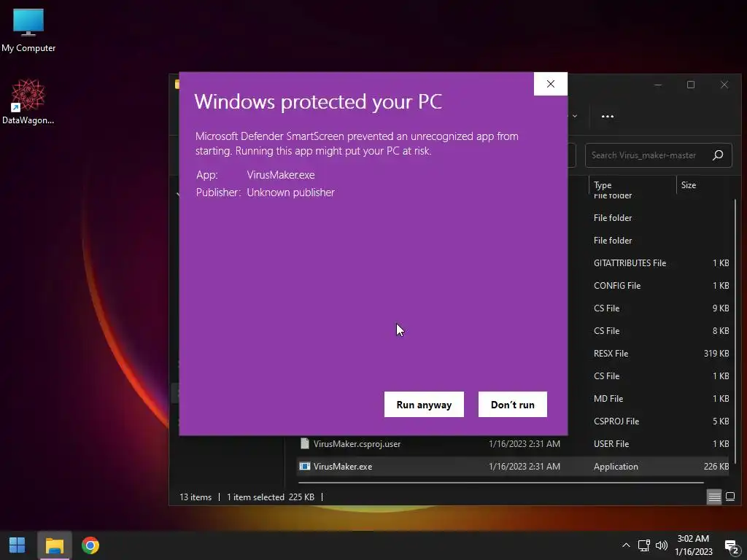Select the VirusMaker.csproj.user file
The height and width of the screenshot is (560, 747).
pos(357,444)
